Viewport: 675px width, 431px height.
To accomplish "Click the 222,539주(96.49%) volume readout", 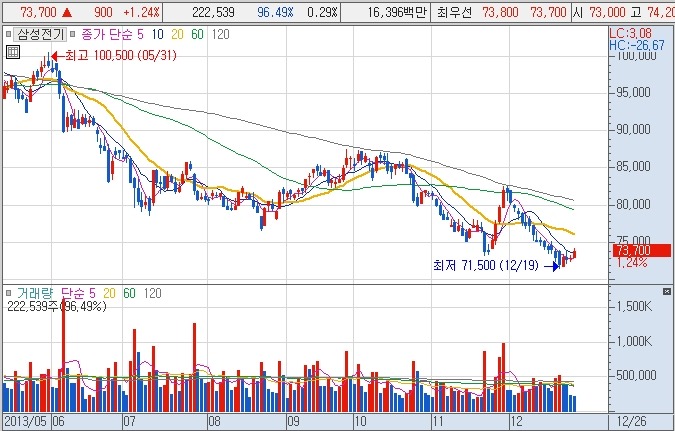I will pyautogui.click(x=57, y=306).
